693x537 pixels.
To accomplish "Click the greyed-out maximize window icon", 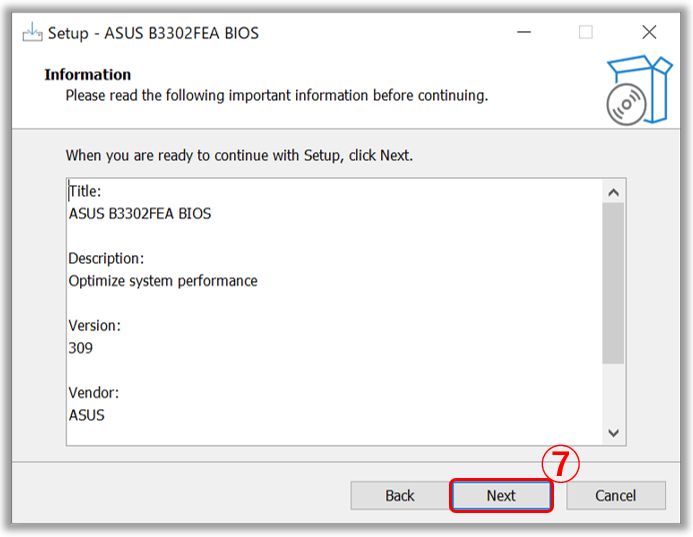I will click(x=586, y=32).
